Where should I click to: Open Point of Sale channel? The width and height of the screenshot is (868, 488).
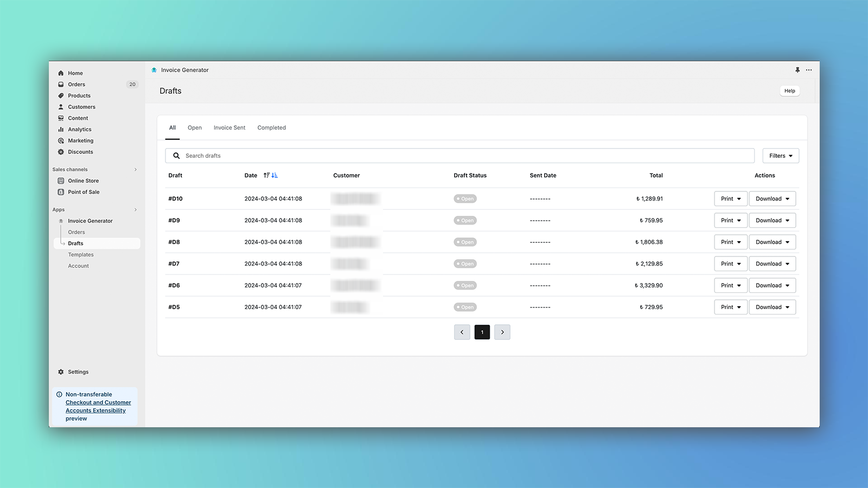(x=84, y=192)
